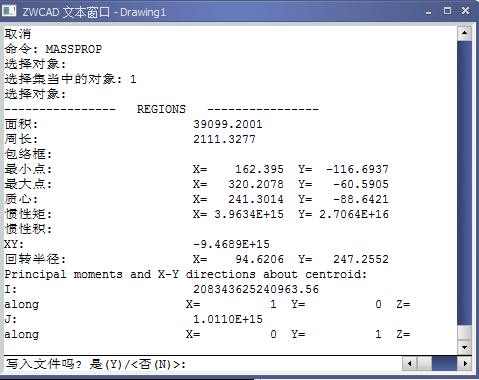Click the vertical scrollbar up arrow
Viewport: 479px width, 380px height.
465,33
